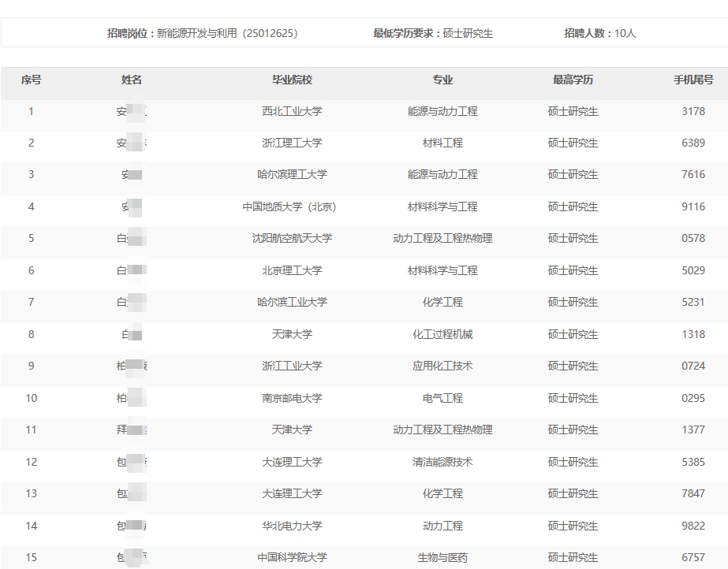
Task: Select the 最高学历 column header
Action: 573,80
